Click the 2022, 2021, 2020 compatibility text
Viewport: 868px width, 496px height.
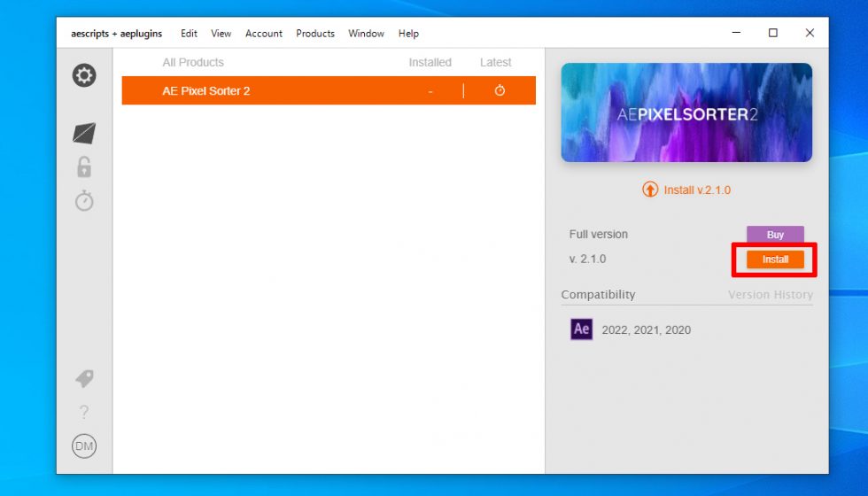[646, 329]
